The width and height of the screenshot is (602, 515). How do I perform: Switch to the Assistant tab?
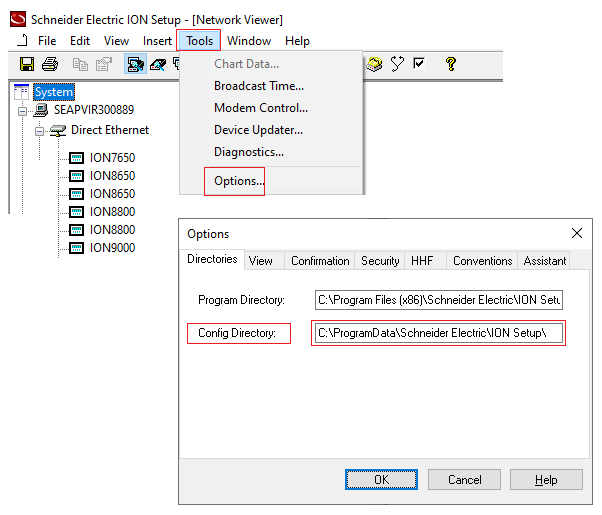544,261
